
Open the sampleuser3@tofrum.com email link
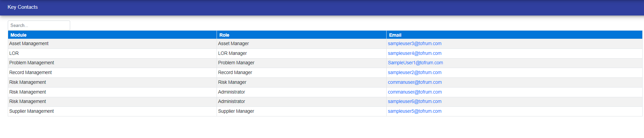[x=414, y=44]
